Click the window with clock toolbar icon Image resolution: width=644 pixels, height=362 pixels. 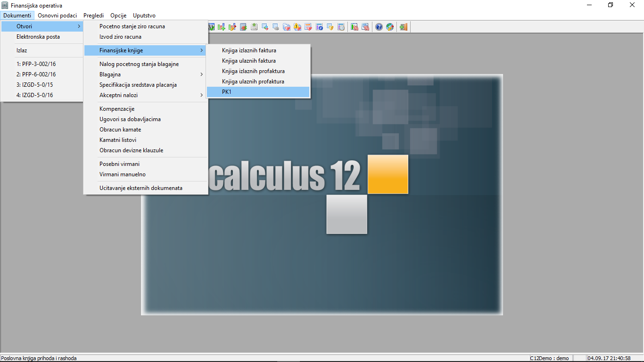click(x=341, y=27)
